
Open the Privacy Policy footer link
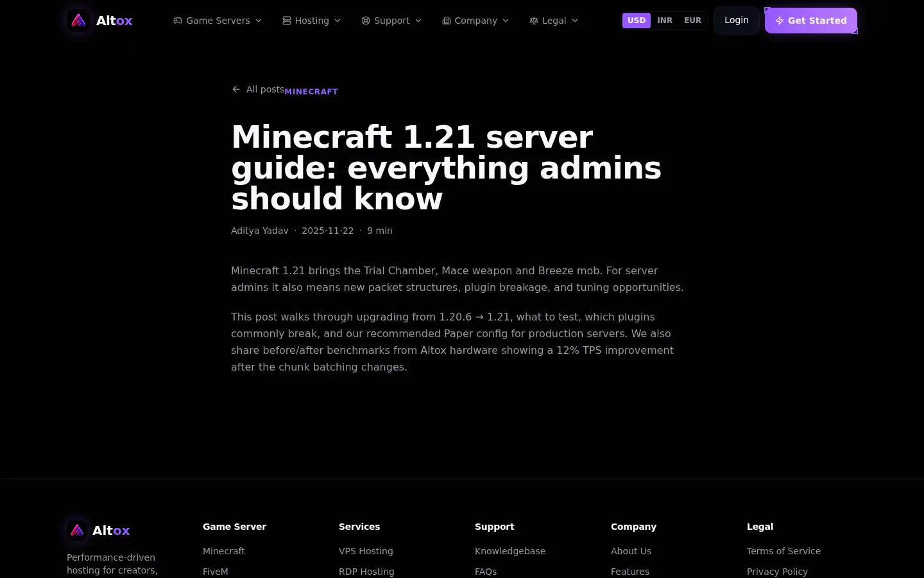[777, 572]
